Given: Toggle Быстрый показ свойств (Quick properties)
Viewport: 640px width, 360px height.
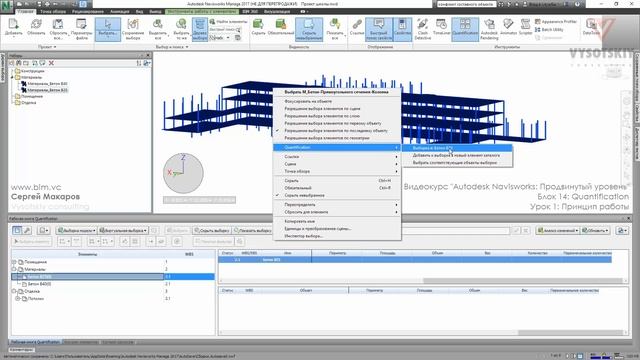Looking at the screenshot, I should [x=379, y=29].
